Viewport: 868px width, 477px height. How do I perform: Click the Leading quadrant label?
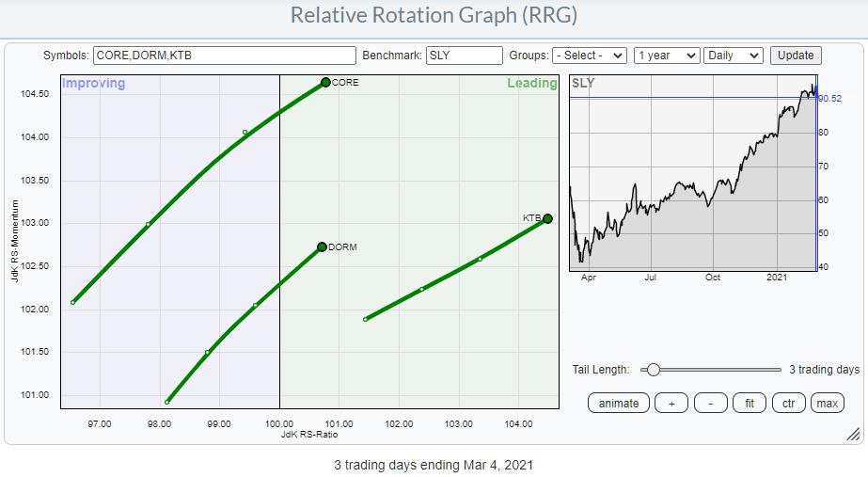coord(531,84)
